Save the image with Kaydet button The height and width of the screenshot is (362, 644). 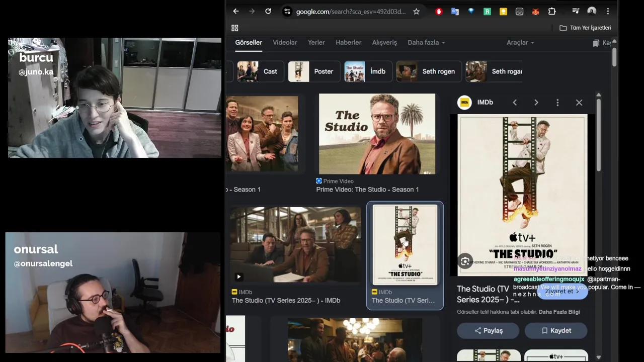click(x=556, y=331)
